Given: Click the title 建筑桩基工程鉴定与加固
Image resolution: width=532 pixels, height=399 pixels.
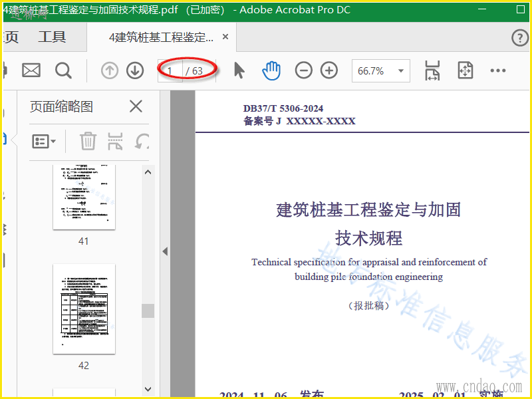Looking at the screenshot, I should [368, 209].
